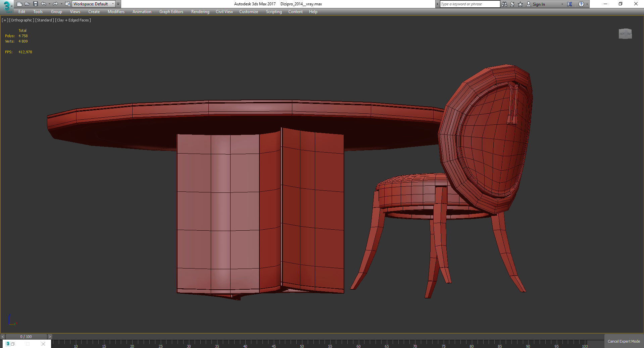Open the Modifiers menu
Screen dimensions: 644x348
click(116, 12)
